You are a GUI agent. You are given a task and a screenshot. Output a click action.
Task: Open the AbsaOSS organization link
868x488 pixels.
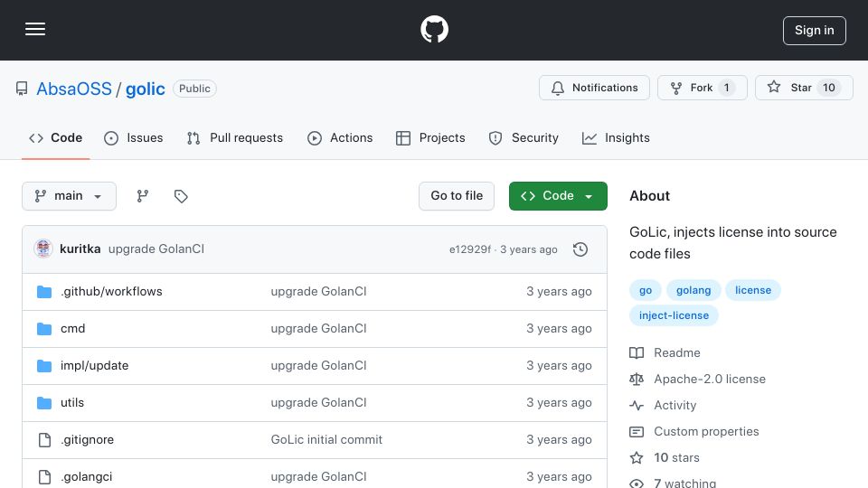click(74, 89)
